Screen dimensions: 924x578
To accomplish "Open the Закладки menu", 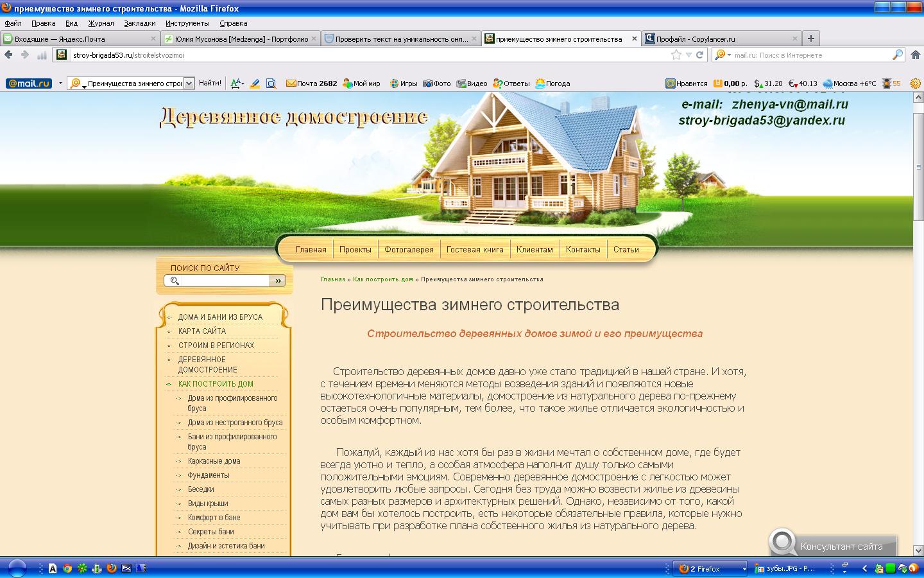I will [140, 23].
